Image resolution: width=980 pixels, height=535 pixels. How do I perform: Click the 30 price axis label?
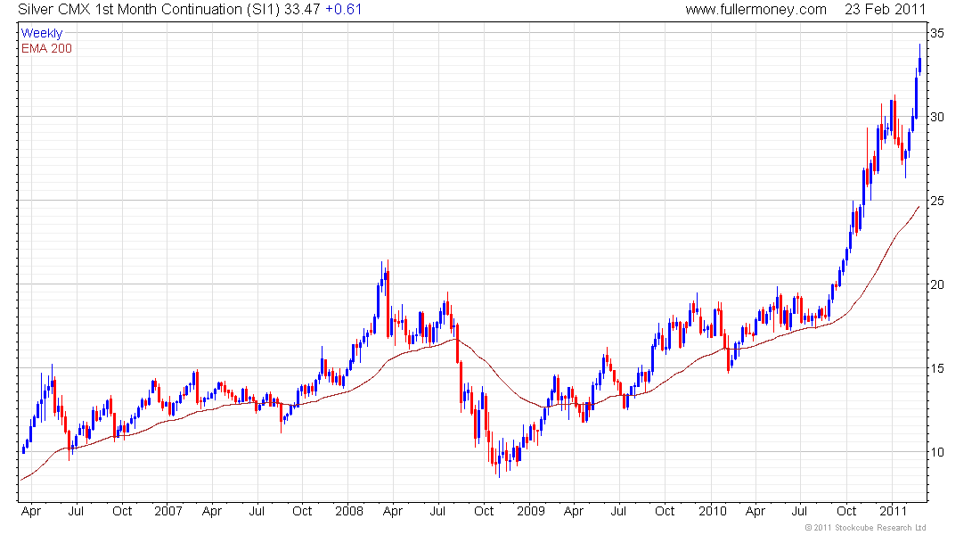pyautogui.click(x=937, y=117)
